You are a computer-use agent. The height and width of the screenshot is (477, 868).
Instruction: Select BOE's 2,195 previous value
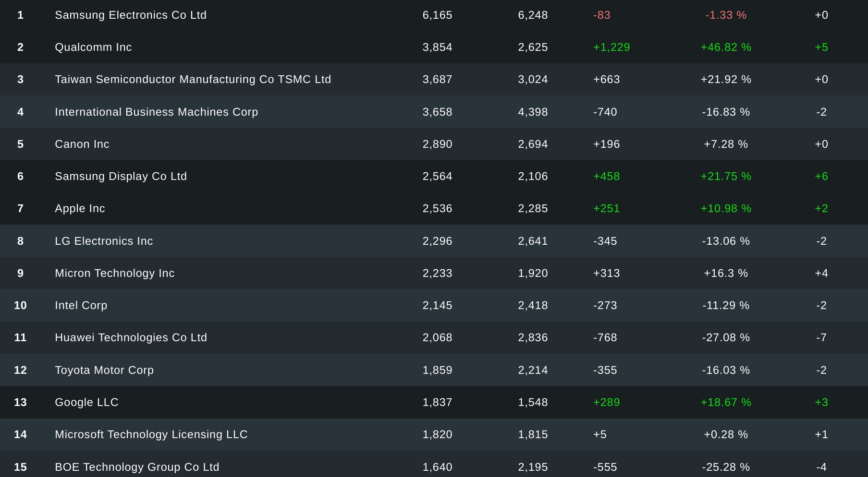(533, 467)
